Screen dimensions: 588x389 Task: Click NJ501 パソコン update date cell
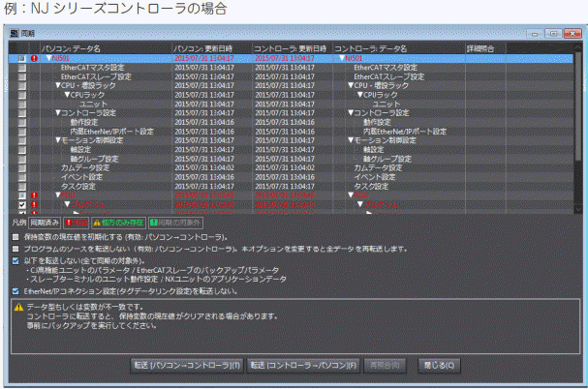coord(204,58)
